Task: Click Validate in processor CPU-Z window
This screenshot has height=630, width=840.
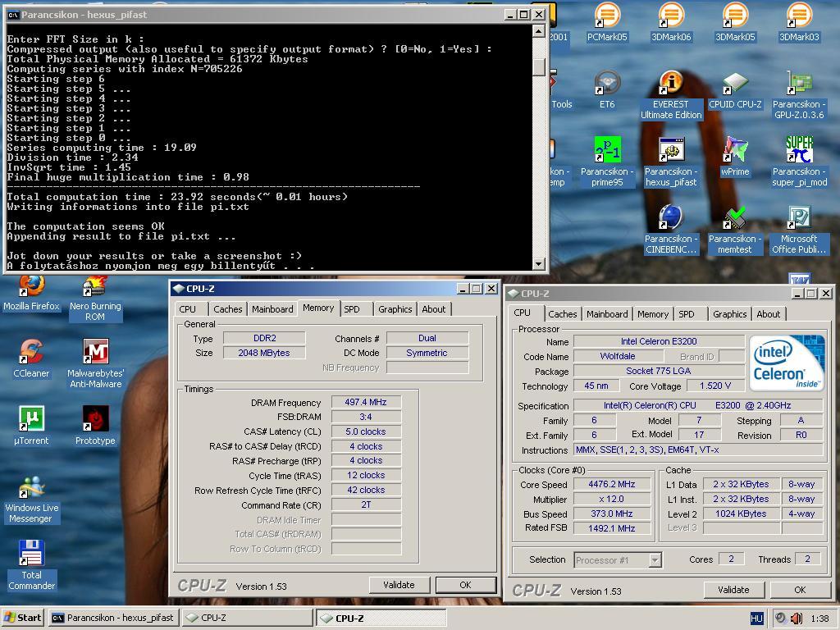Action: coord(733,590)
